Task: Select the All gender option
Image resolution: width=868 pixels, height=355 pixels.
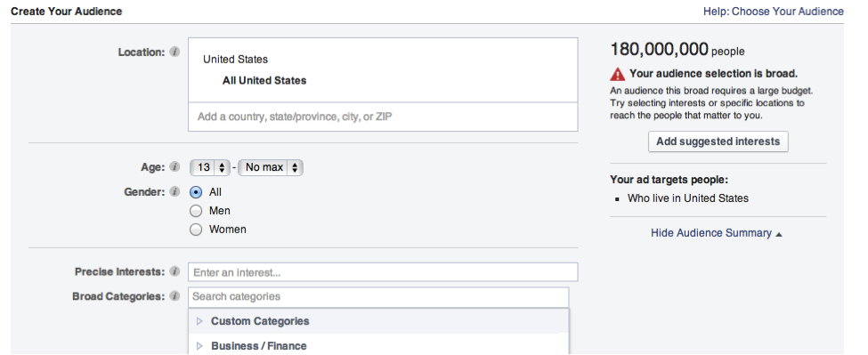Action: click(196, 192)
